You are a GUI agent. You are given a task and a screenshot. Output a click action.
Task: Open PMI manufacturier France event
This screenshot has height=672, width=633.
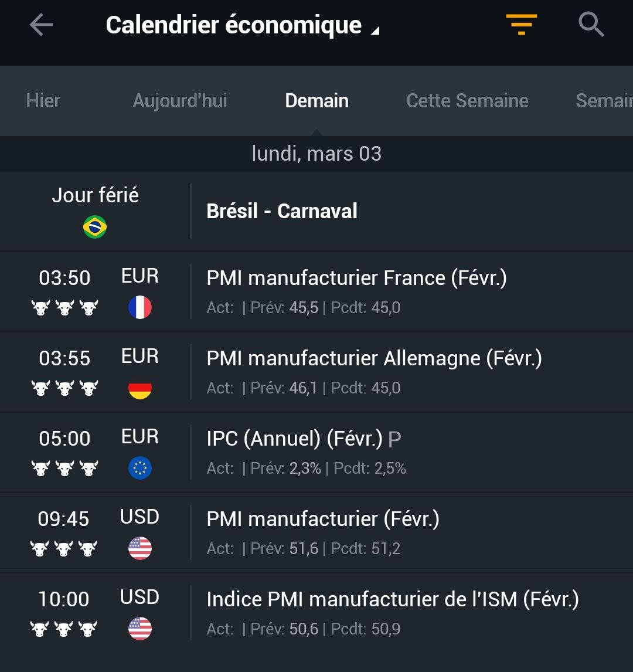click(x=316, y=292)
